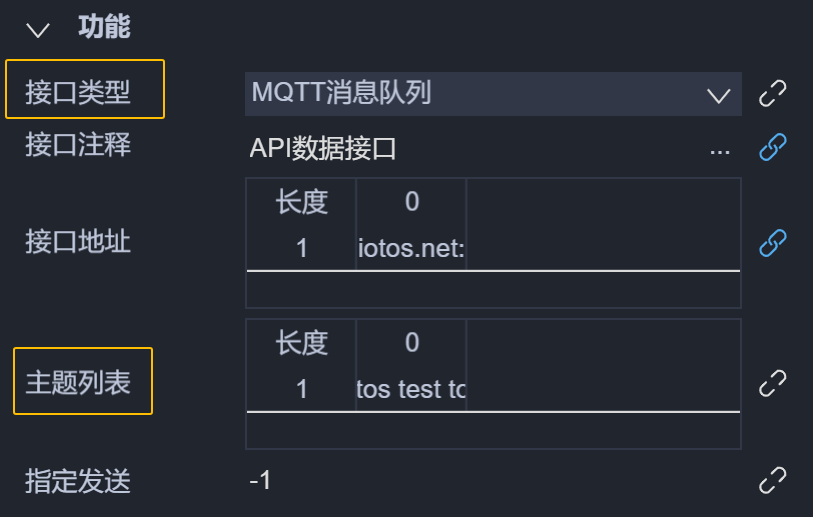Select the 接口地址 property label
Image resolution: width=813 pixels, height=517 pixels.
point(78,241)
